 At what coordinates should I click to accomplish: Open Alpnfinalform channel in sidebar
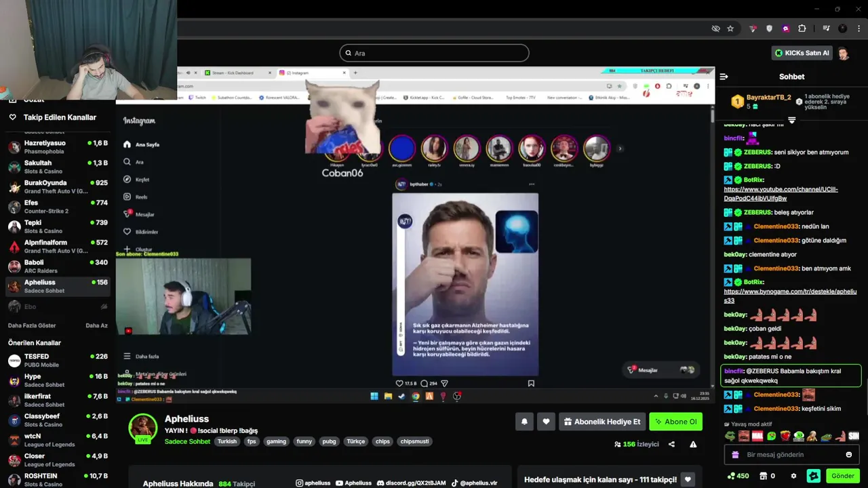point(58,246)
